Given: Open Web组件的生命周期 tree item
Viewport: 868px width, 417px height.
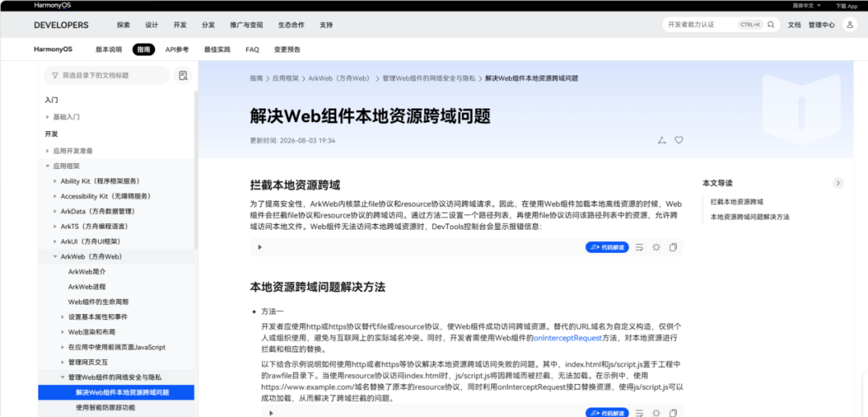Looking at the screenshot, I should coord(99,302).
